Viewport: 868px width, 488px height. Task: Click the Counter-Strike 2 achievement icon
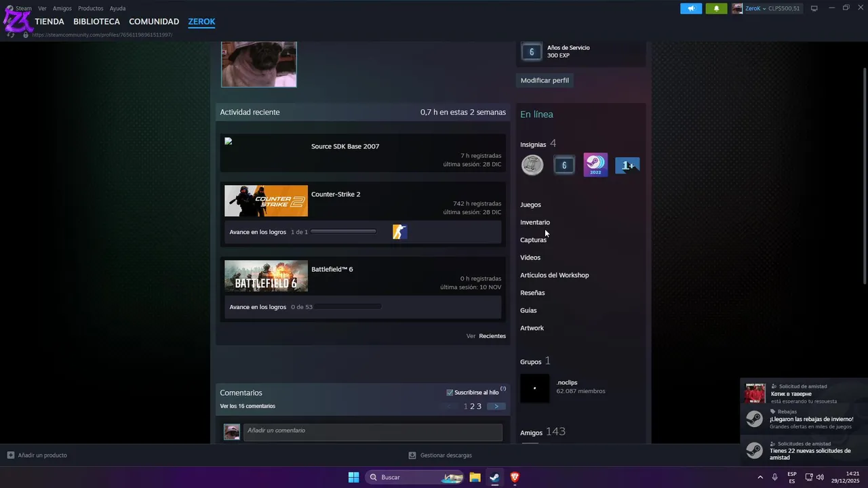[400, 232]
